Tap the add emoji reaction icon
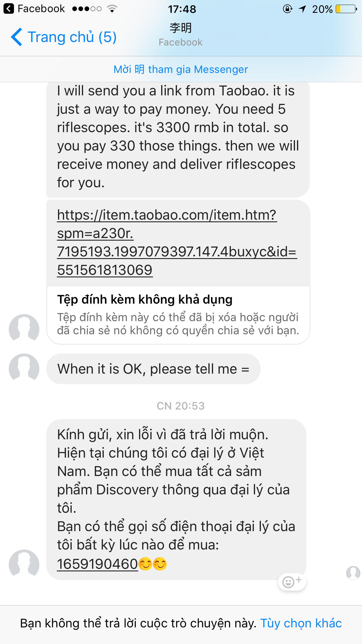 coord(292,582)
